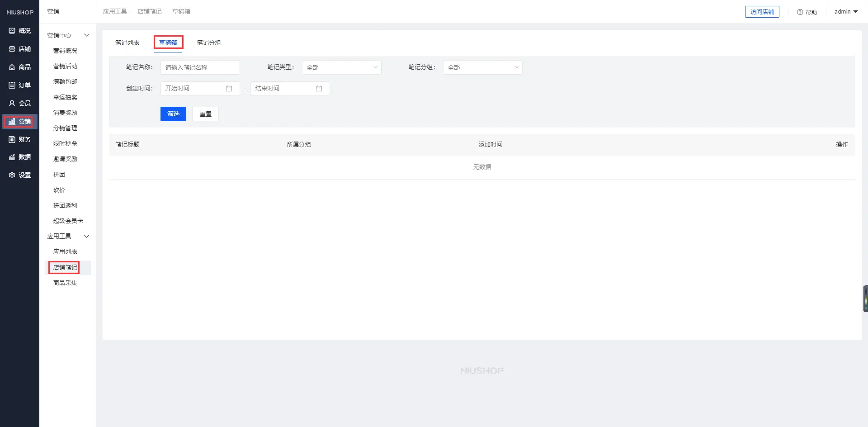Click the calendar icon in 开始时间 field
The height and width of the screenshot is (427, 868).
click(229, 89)
